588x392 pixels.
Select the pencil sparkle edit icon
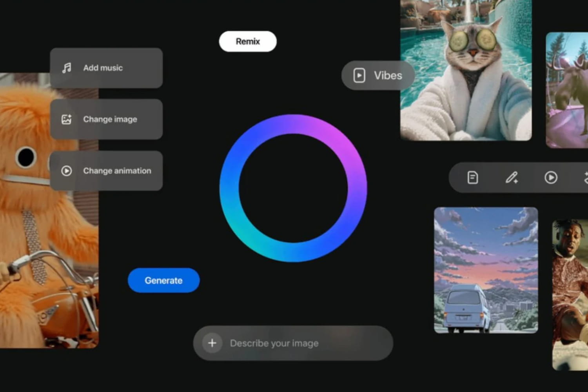pyautogui.click(x=512, y=178)
